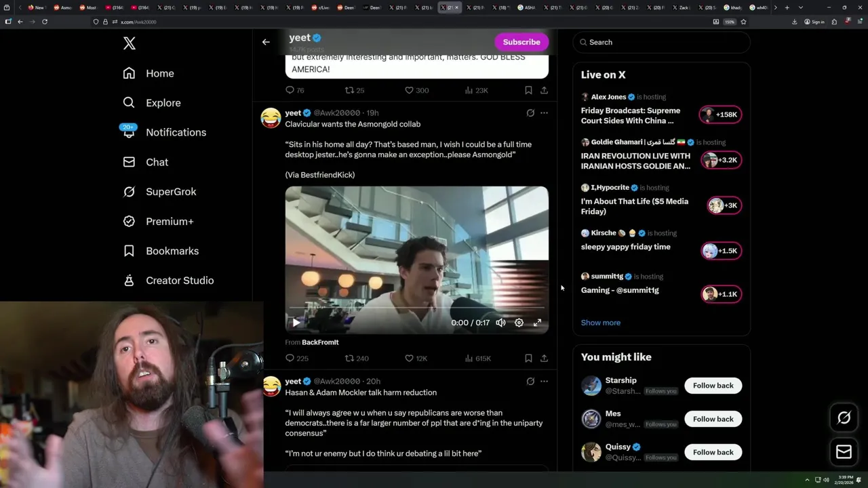Open Premium+ in the sidebar

point(158,222)
